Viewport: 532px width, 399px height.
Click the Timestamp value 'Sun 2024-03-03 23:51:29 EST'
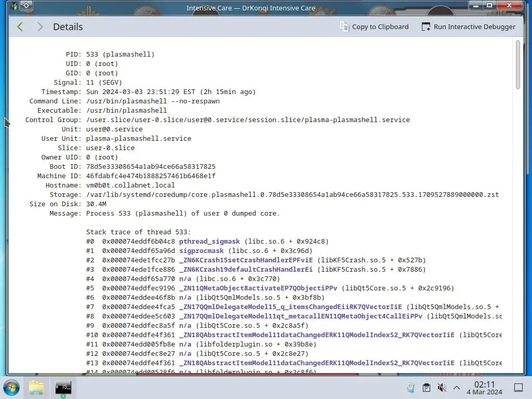pyautogui.click(x=141, y=91)
